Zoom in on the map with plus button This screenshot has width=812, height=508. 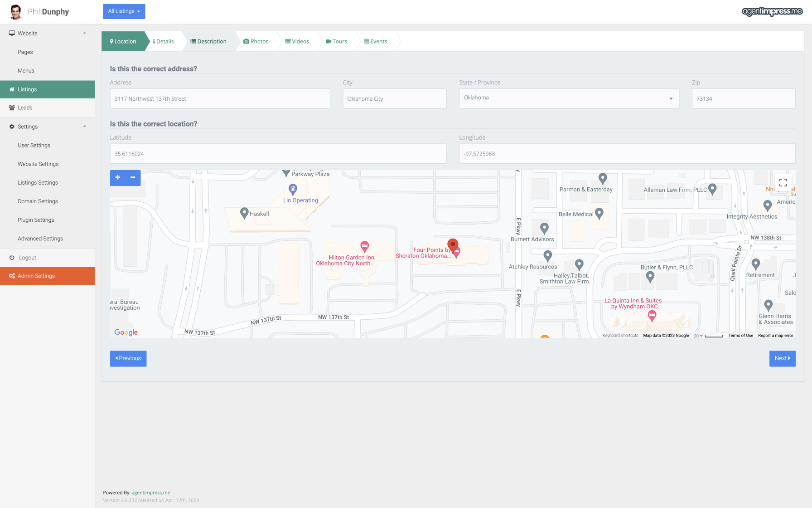pyautogui.click(x=118, y=178)
